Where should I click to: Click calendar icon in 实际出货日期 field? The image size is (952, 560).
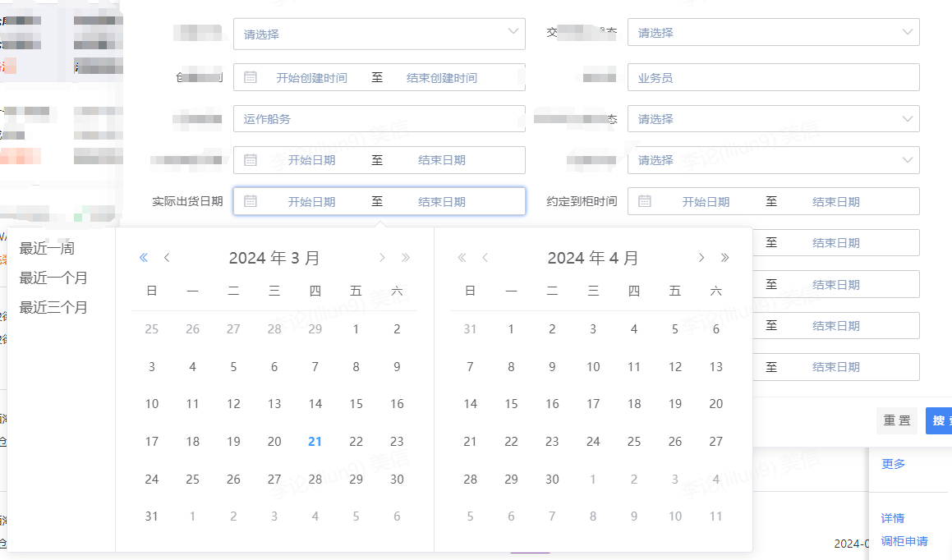(251, 201)
